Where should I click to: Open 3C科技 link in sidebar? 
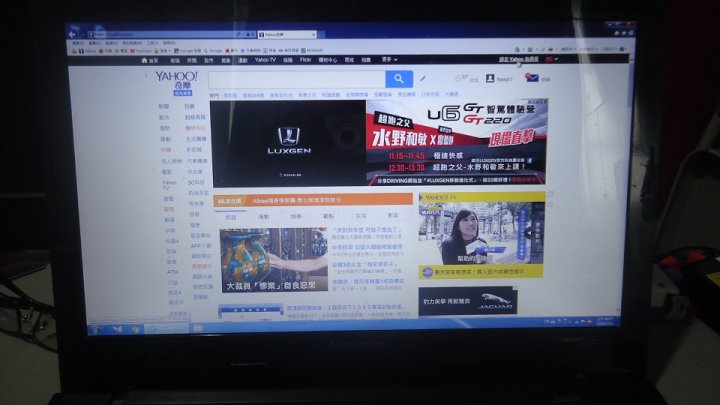pyautogui.click(x=197, y=182)
